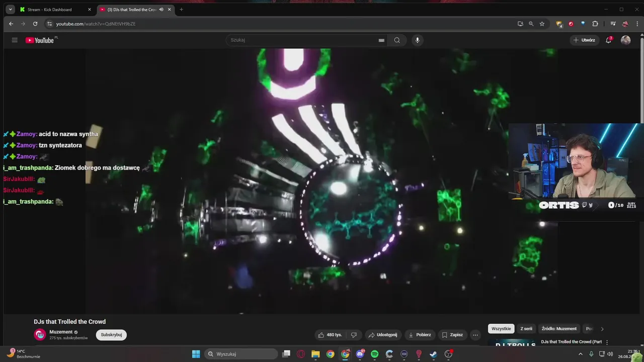Open Opera browser from the taskbar
The height and width of the screenshot is (362, 644).
[x=301, y=354]
